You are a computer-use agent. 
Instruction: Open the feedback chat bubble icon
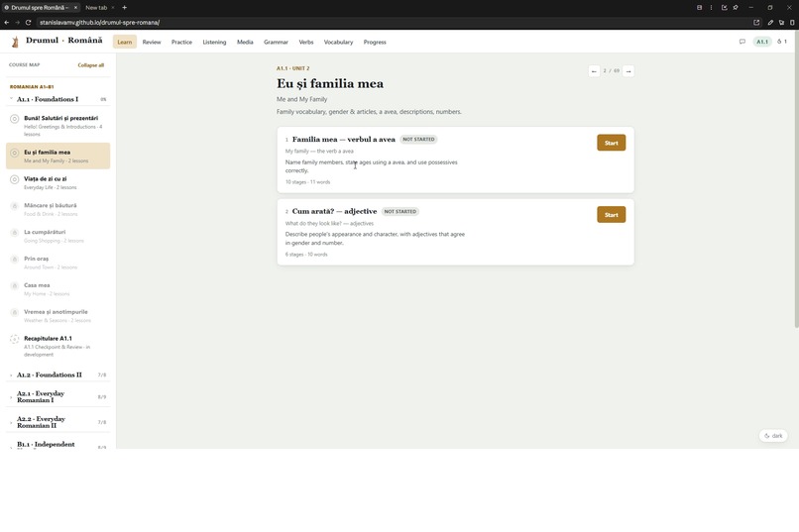coord(742,42)
